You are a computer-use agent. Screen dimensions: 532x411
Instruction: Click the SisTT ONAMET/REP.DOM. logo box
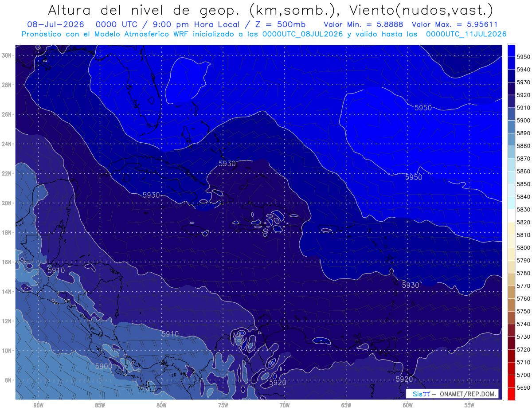point(452,394)
